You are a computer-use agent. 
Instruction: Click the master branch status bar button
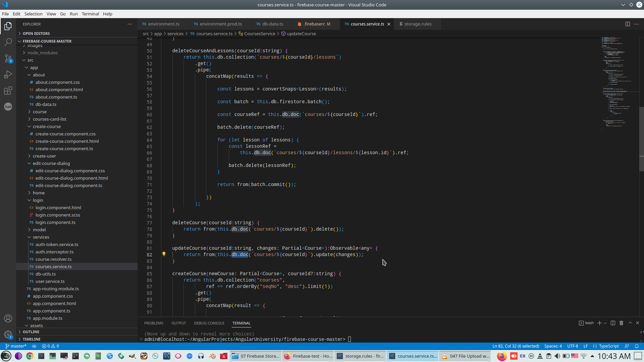tap(16, 346)
